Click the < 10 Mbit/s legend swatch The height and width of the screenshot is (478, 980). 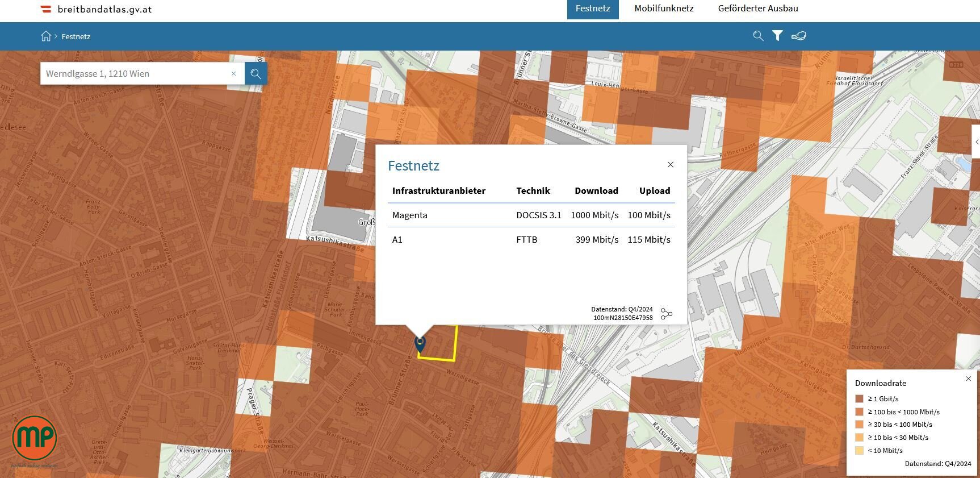coord(859,451)
